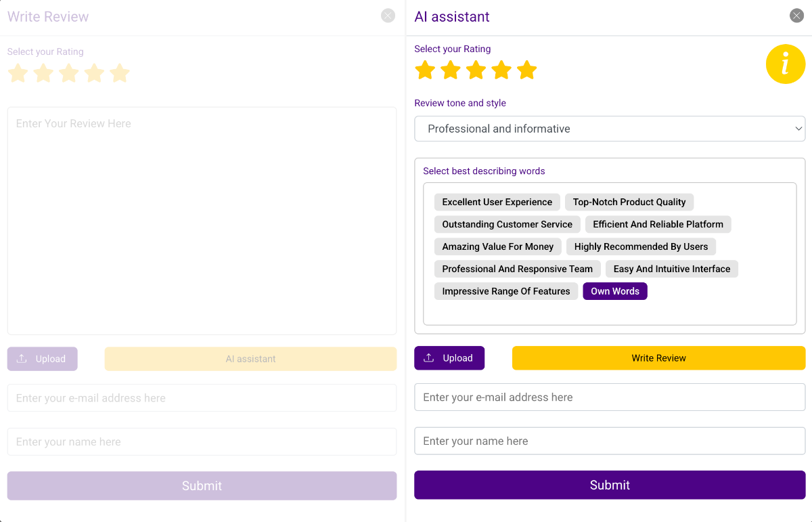Toggle the Own Words chip

(x=614, y=291)
